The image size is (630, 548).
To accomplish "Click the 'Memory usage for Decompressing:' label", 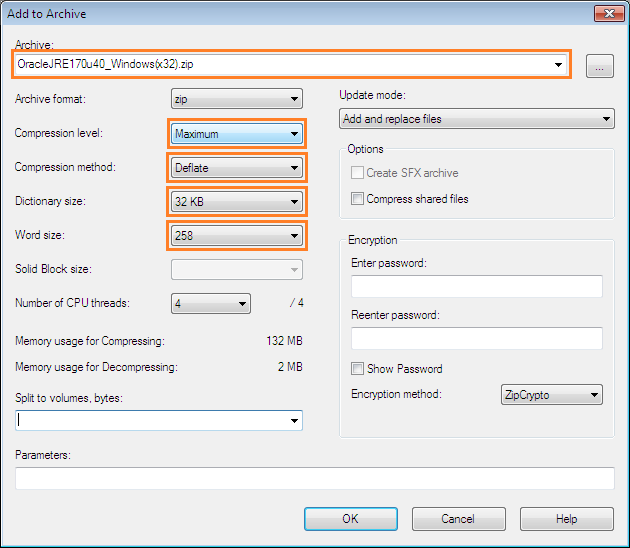I will (x=96, y=367).
